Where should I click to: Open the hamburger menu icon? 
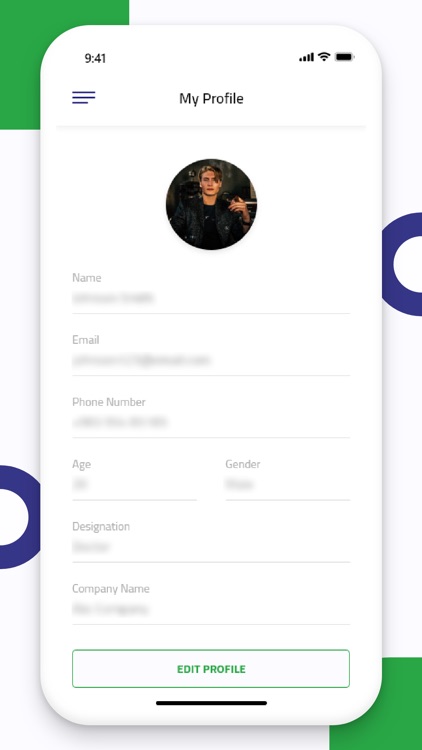(84, 98)
